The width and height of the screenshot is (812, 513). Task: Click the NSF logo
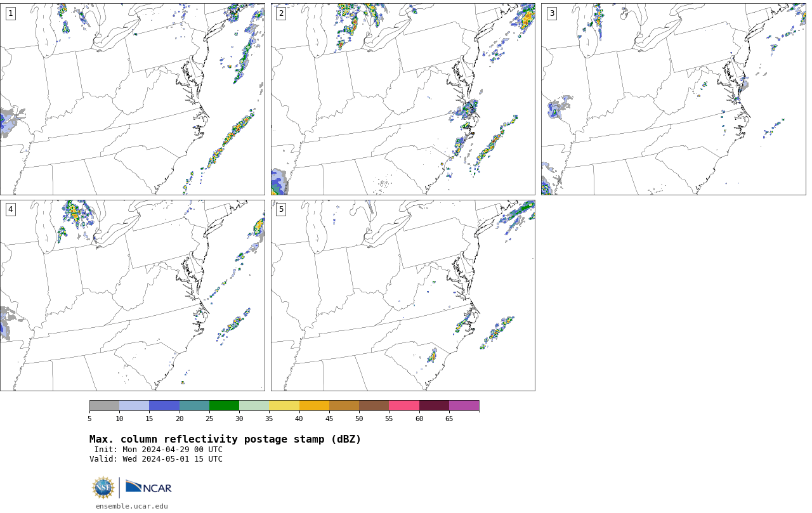click(103, 488)
